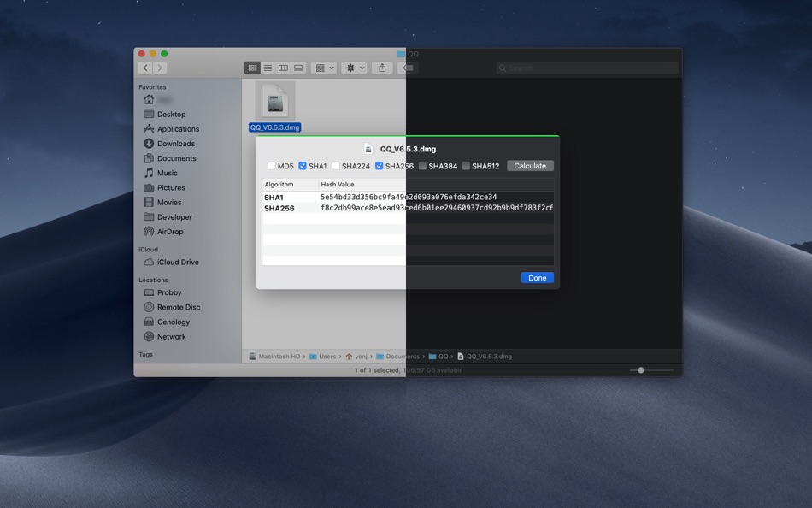The image size is (812, 508).
Task: Click the SHA1 hash value 5e54bd33d356…
Action: 408,197
